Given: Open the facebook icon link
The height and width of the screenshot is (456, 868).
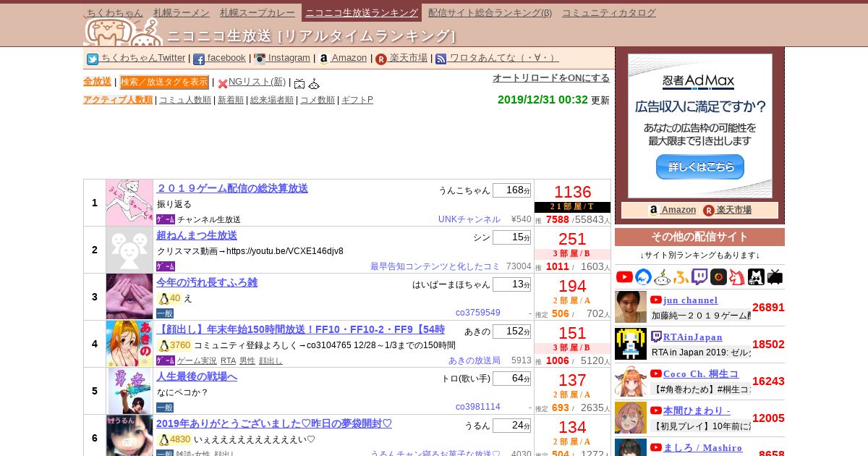Looking at the screenshot, I should point(199,59).
